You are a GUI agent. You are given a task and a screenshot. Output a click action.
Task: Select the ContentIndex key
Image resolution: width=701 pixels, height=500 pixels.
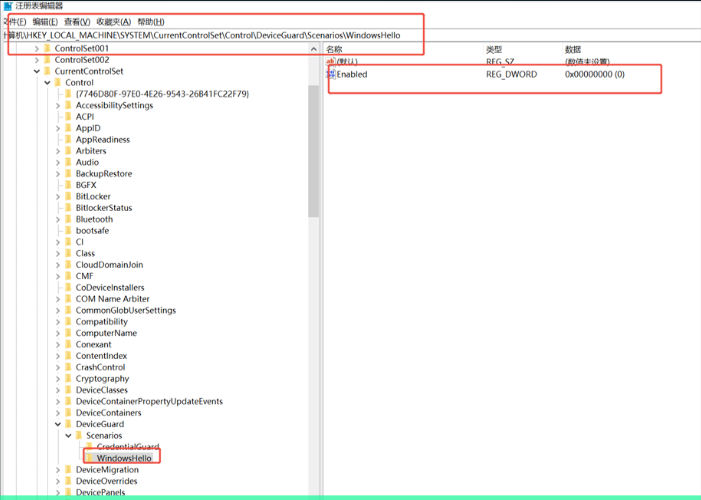(x=101, y=356)
